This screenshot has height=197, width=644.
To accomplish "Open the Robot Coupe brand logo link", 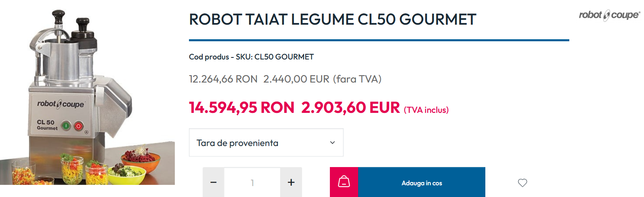I will tap(609, 15).
